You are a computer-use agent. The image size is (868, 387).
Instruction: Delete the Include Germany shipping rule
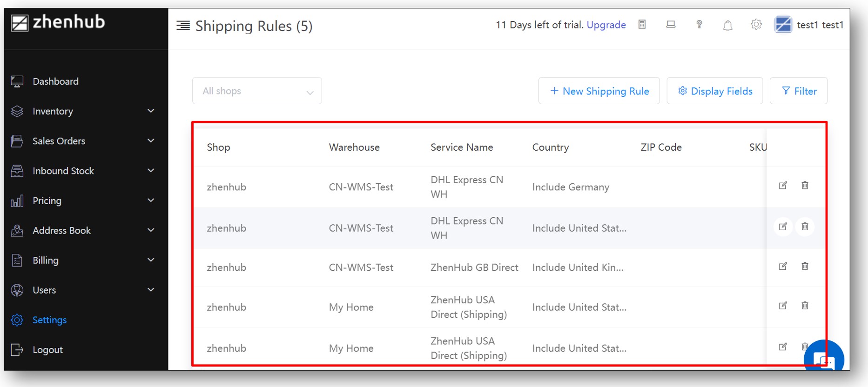tap(805, 185)
